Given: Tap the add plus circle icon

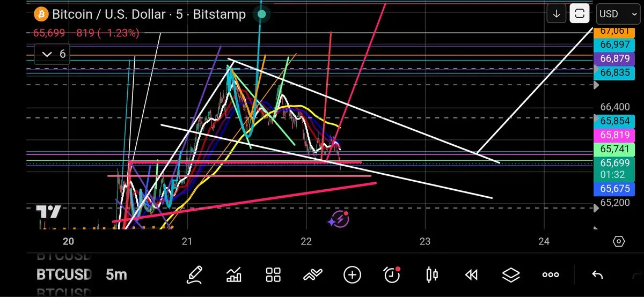Looking at the screenshot, I should (x=352, y=275).
